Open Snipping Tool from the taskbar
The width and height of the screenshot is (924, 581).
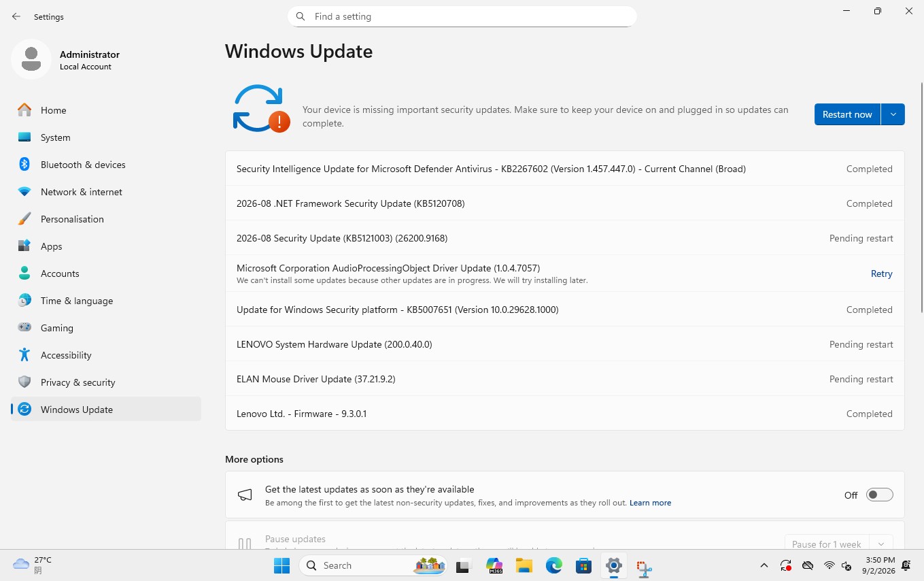pyautogui.click(x=644, y=567)
